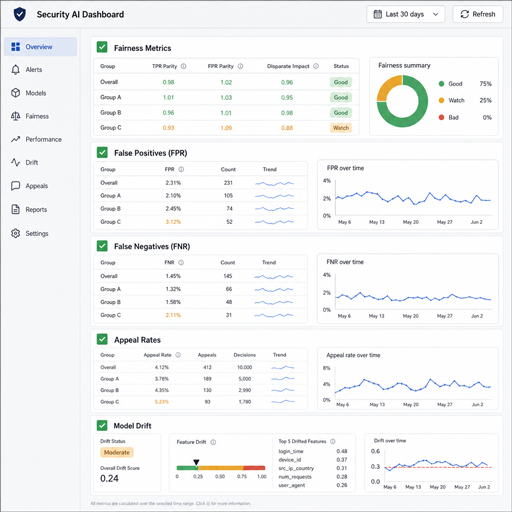Click the Moderate drift status badge
This screenshot has height=512, width=512.
click(117, 452)
